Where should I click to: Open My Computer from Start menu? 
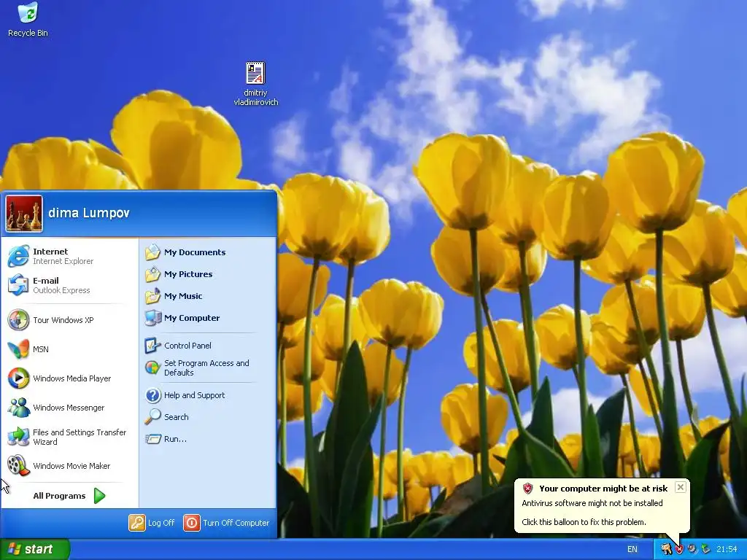pos(206,318)
